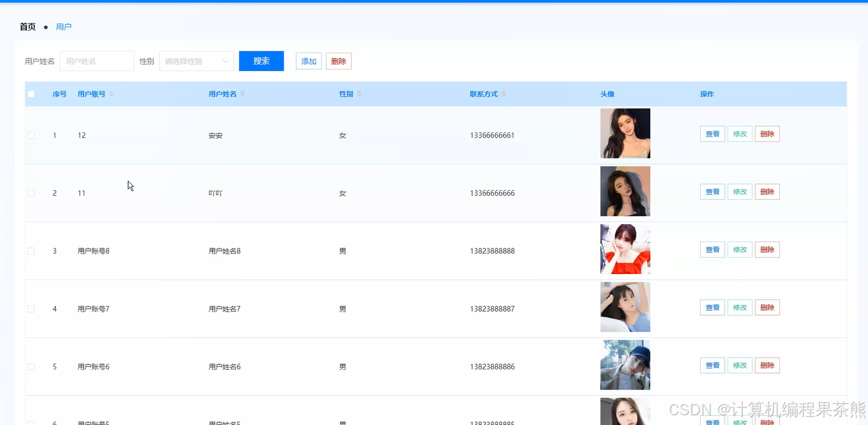This screenshot has height=425, width=868.
Task: Click name cell 安安
Action: [216, 135]
